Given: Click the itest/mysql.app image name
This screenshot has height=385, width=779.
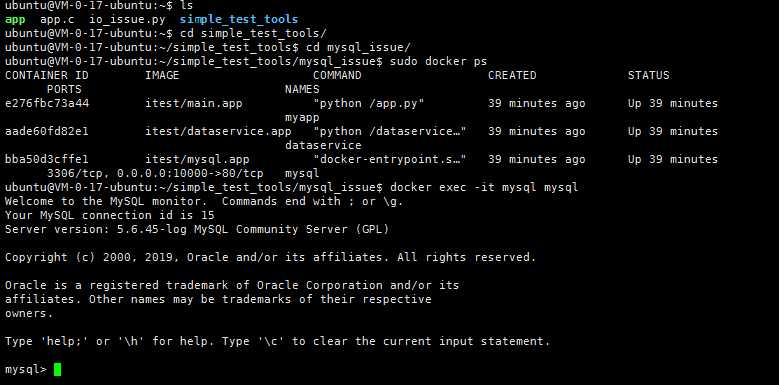Looking at the screenshot, I should (x=197, y=159).
